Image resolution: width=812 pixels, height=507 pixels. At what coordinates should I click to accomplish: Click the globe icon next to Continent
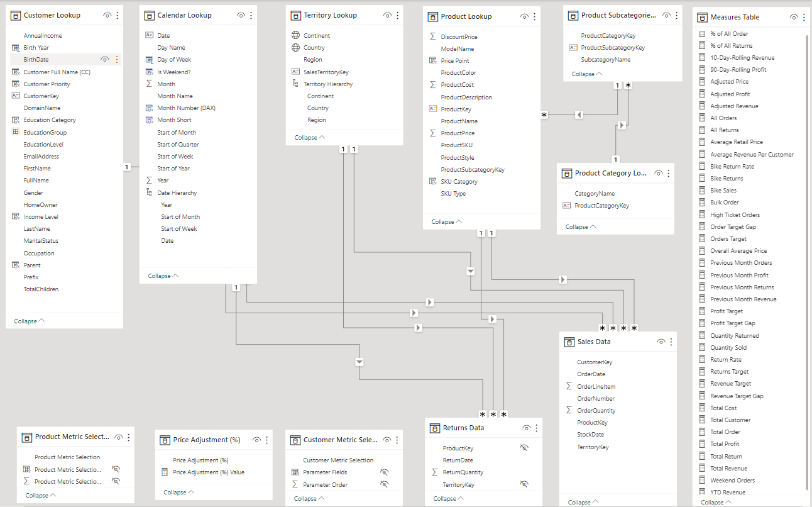tap(295, 36)
